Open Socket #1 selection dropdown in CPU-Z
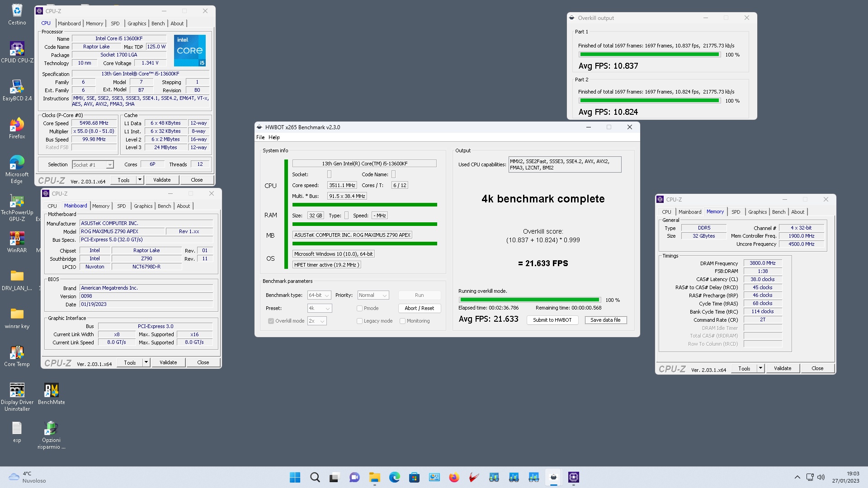868x488 pixels. (93, 165)
